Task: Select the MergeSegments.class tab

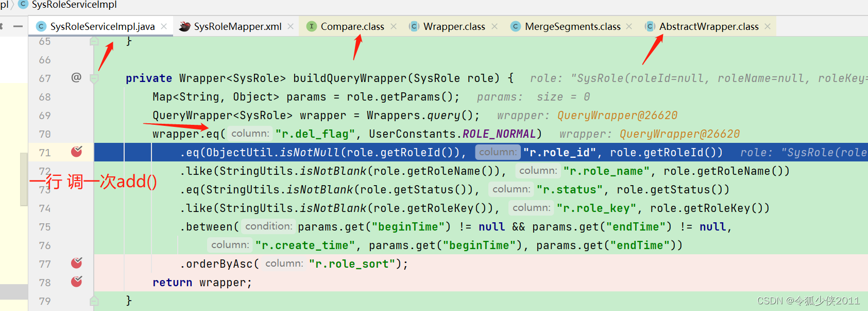Action: click(572, 26)
